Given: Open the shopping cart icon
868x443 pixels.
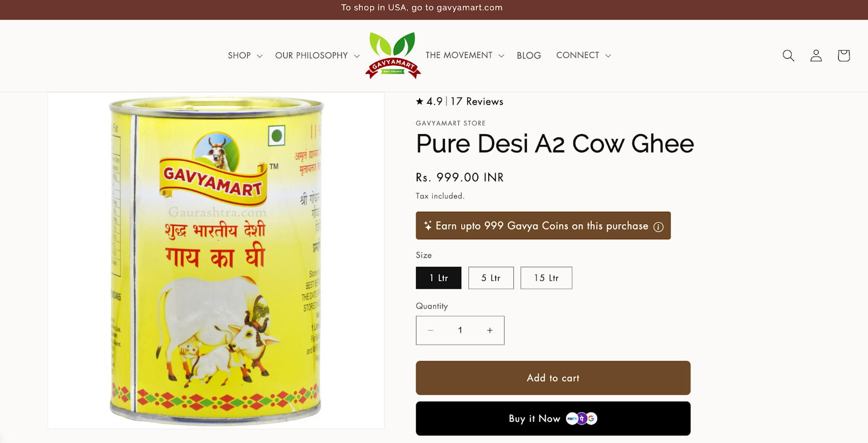Looking at the screenshot, I should (844, 55).
